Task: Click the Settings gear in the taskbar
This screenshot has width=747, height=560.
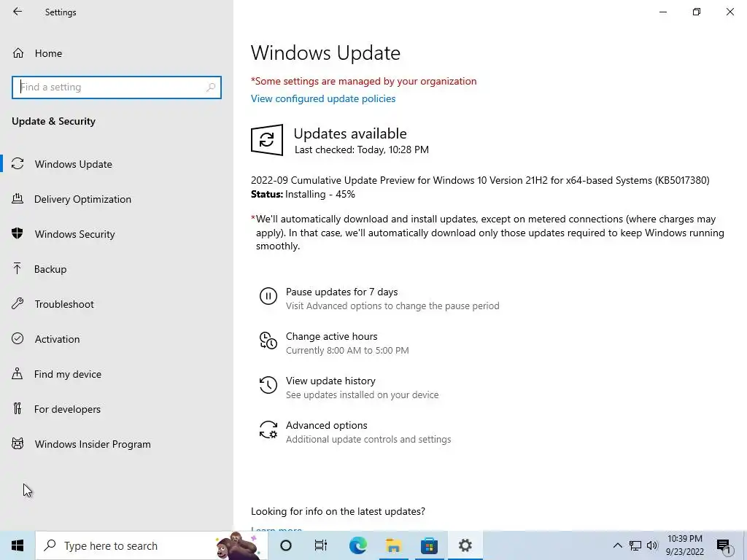Action: coord(465,545)
